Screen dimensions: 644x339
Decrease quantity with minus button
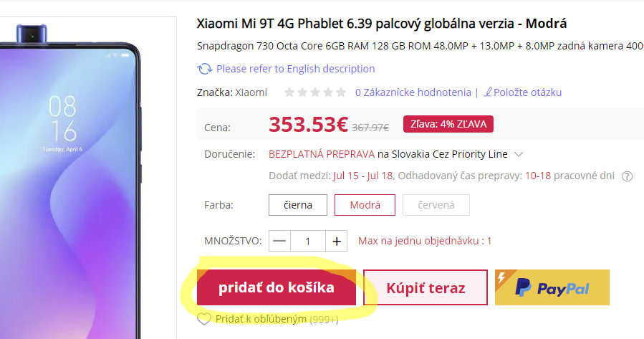(x=280, y=241)
